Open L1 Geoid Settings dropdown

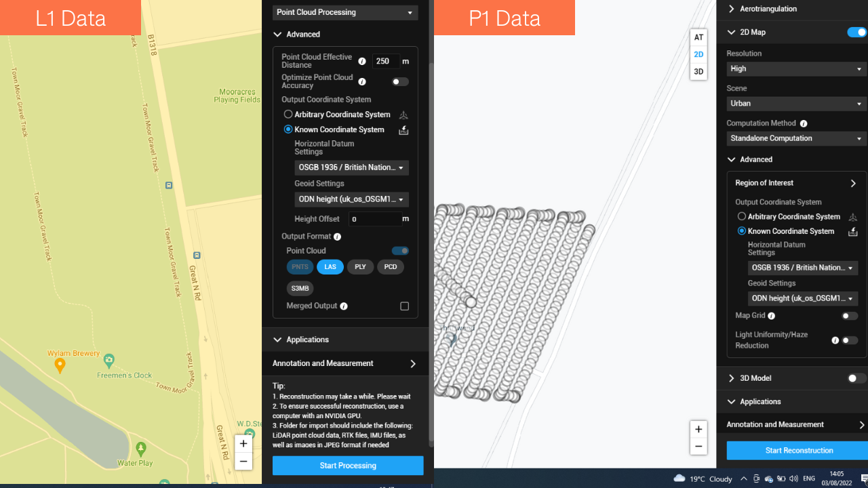coord(351,199)
